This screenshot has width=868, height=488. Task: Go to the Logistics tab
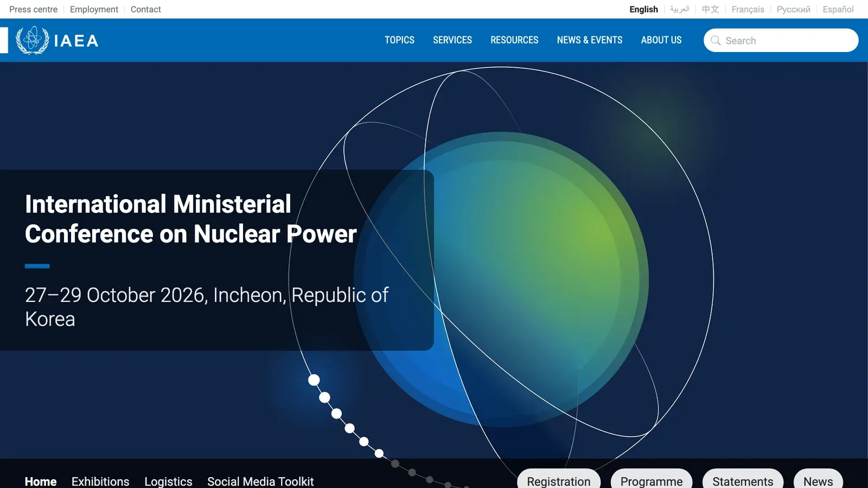pos(168,481)
